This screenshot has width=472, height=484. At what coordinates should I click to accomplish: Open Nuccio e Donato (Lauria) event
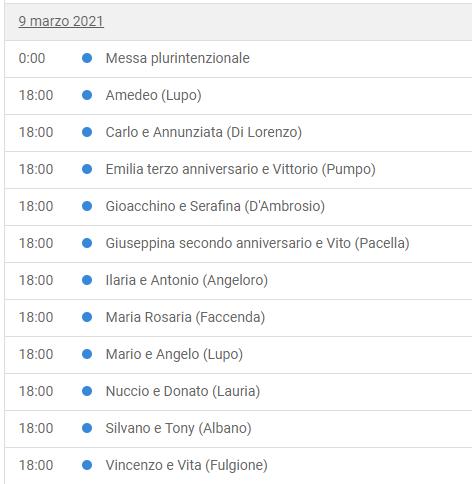(183, 391)
